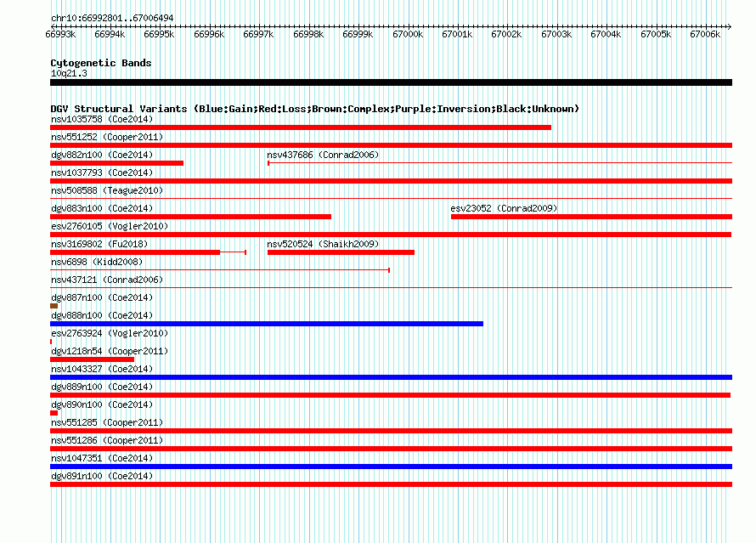Click the nsv1035758 (Coe2014) variant label
This screenshot has height=543, width=756.
tap(102, 119)
